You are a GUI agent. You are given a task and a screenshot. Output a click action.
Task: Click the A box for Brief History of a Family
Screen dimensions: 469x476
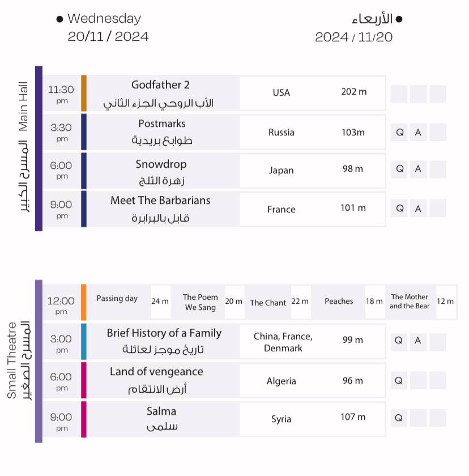(x=418, y=341)
